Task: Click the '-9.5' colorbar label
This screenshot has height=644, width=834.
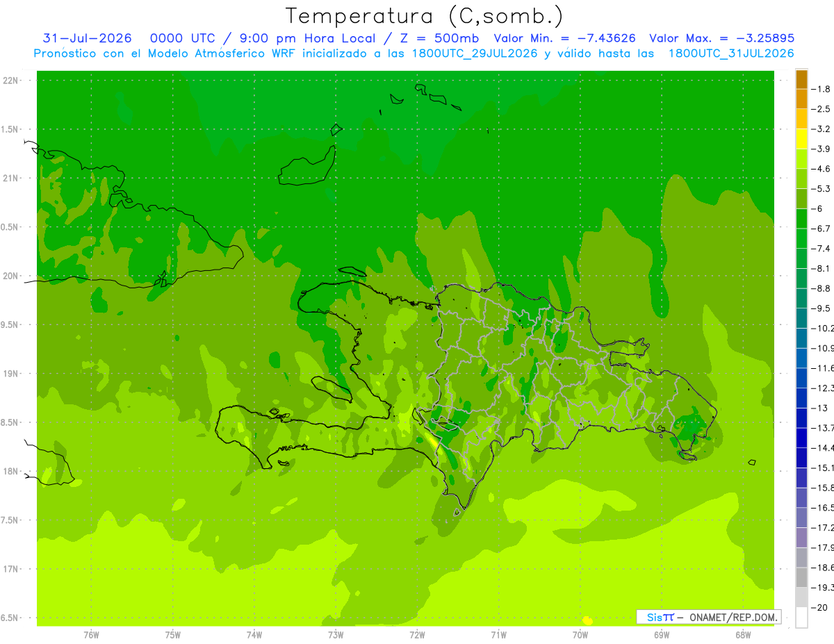Action: pos(821,308)
